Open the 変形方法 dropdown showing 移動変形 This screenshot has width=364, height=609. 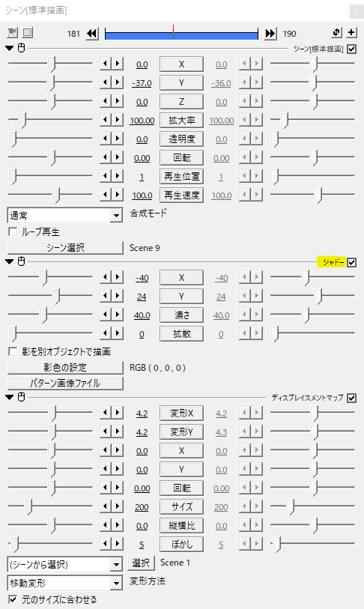[65, 583]
